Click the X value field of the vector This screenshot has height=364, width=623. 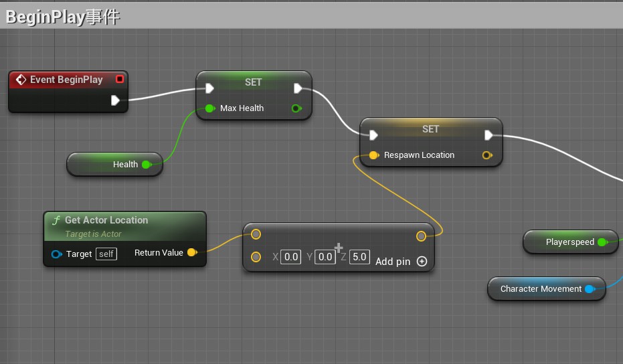(x=290, y=257)
